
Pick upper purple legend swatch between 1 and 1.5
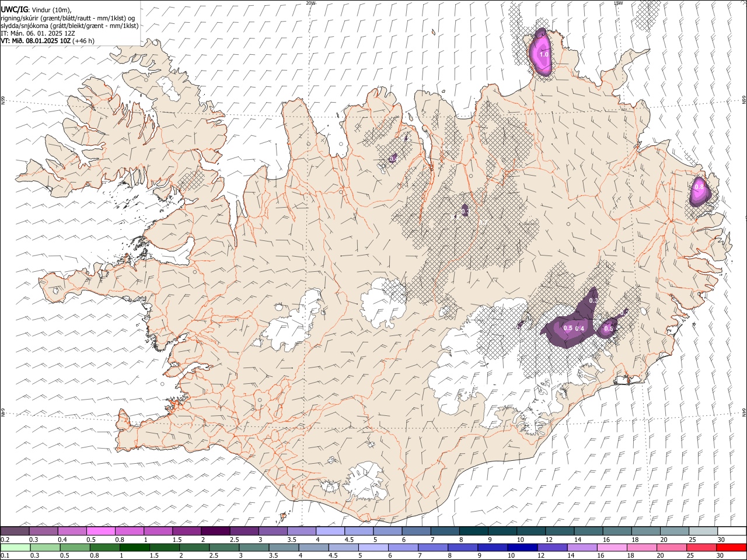click(x=158, y=531)
